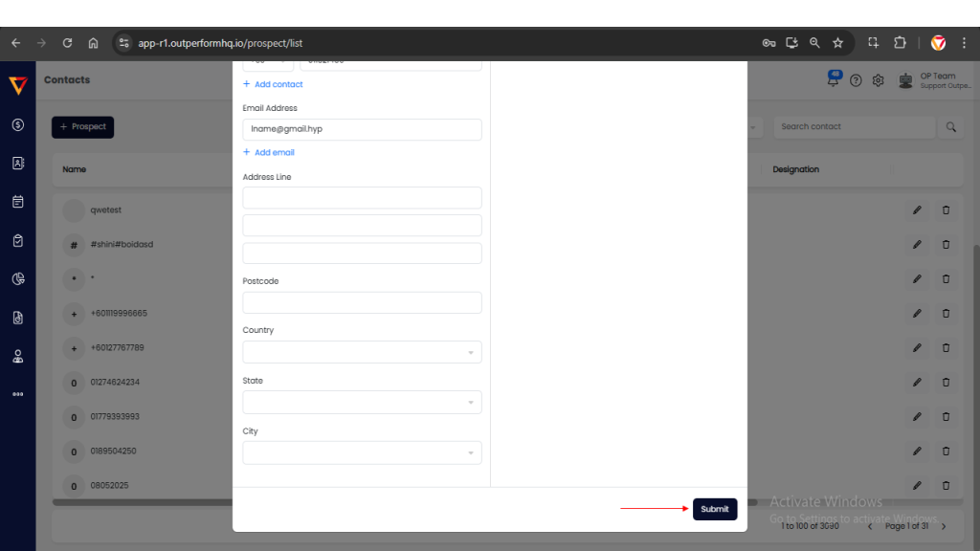The width and height of the screenshot is (980, 551).
Task: Go to next page using pagination arrow
Action: 944,526
